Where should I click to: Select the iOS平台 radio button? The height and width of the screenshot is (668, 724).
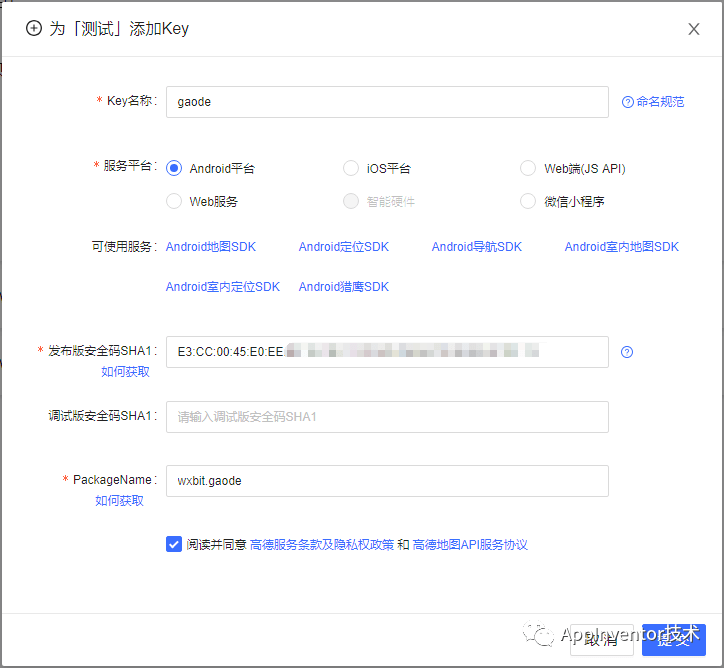[351, 168]
